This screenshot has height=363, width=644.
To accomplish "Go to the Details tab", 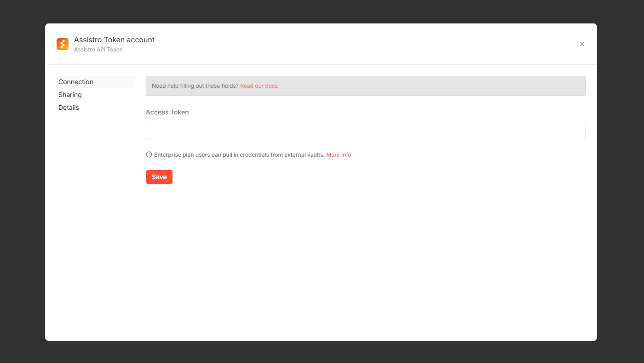I will point(69,108).
